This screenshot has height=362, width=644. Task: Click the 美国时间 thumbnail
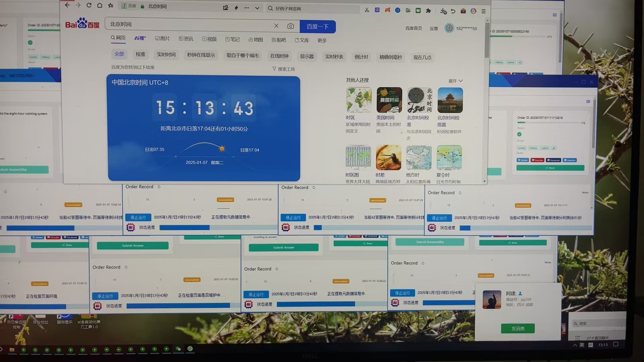point(389,100)
